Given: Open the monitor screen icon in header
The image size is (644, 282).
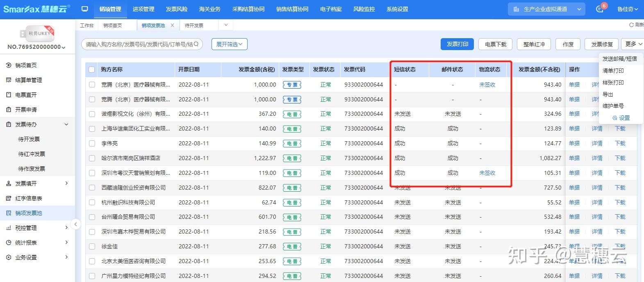Looking at the screenshot, I should tap(85, 9).
